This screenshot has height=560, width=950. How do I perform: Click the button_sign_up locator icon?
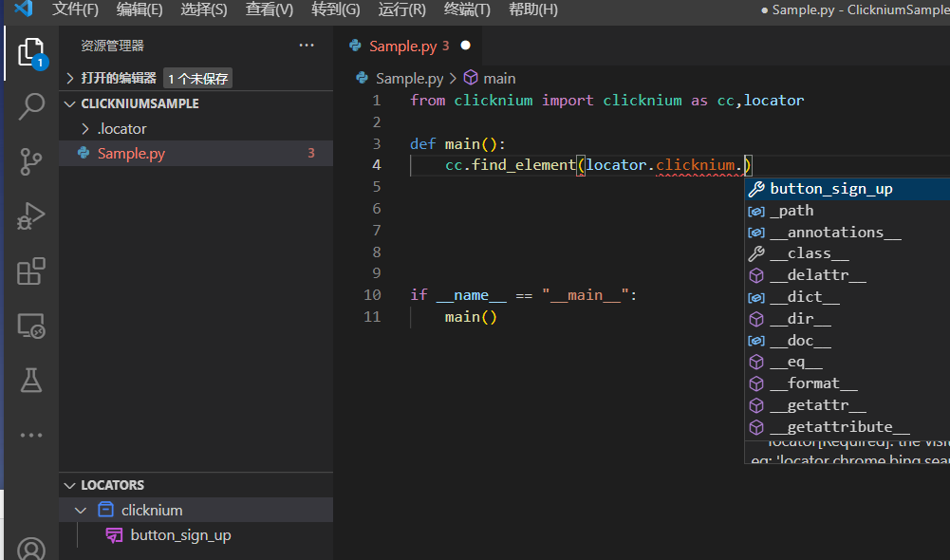pos(114,535)
